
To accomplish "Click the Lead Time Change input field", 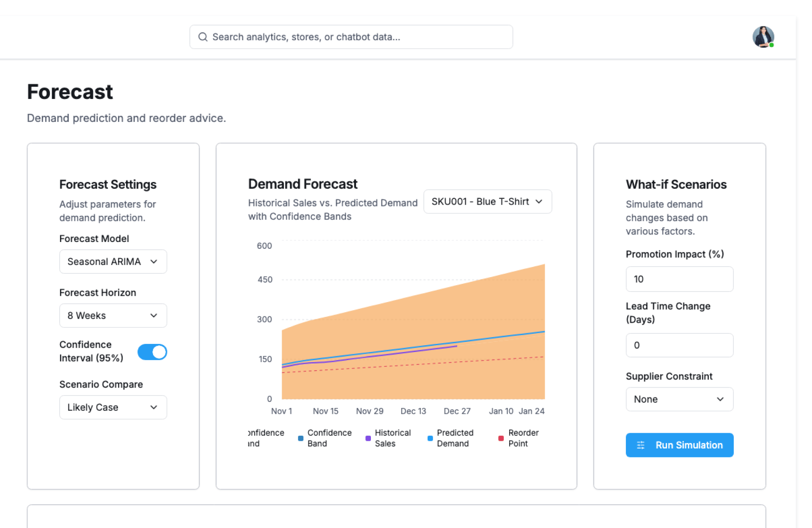I will click(x=679, y=345).
